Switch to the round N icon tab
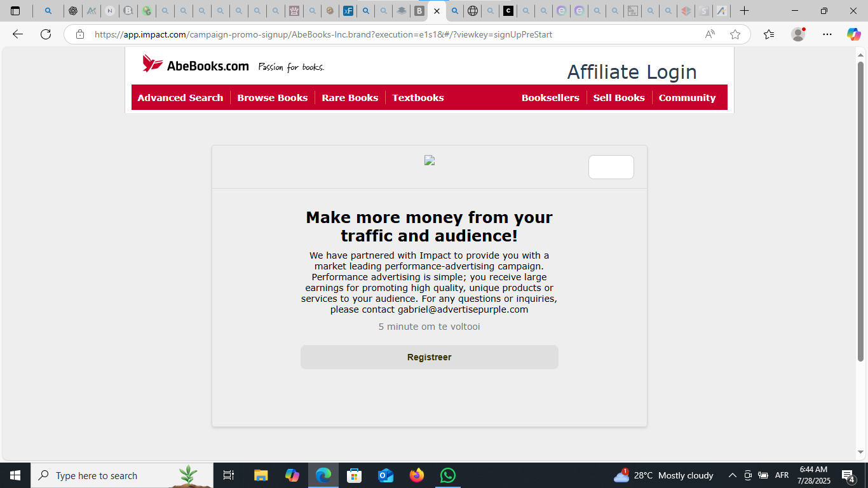Image resolution: width=868 pixels, height=488 pixels. pos(109,11)
